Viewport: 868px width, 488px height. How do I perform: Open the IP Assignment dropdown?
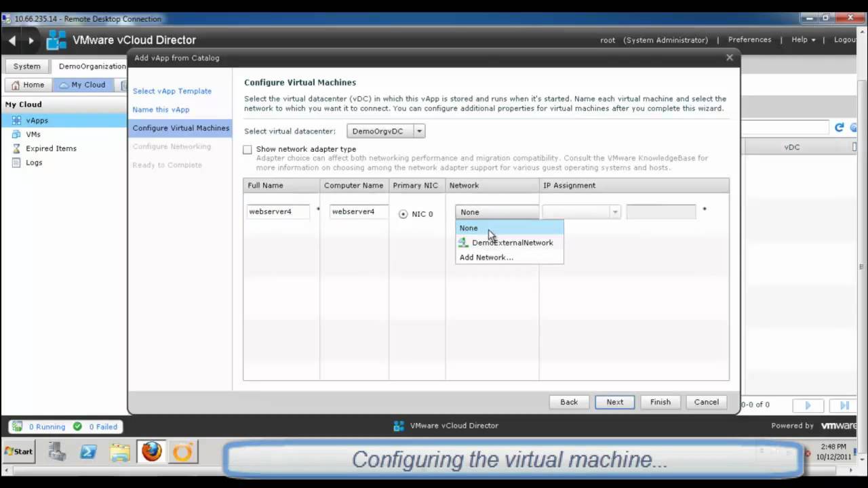(581, 212)
